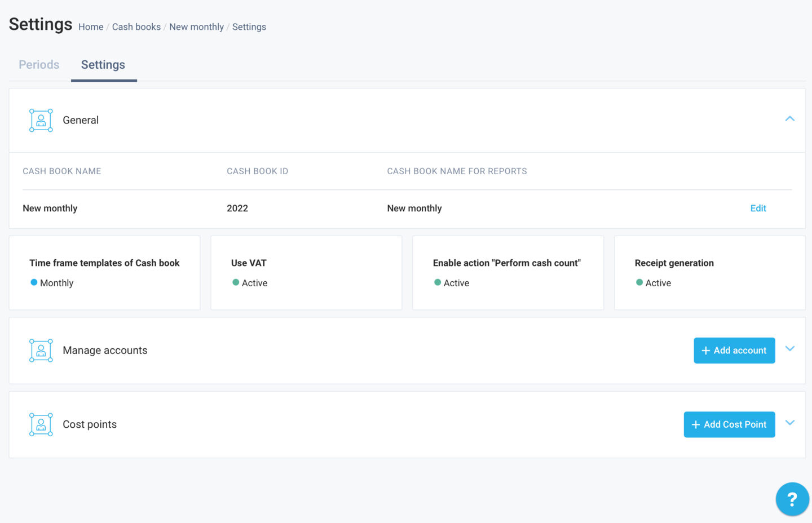The height and width of the screenshot is (523, 812).
Task: Click the Monthly status dot
Action: pyautogui.click(x=34, y=282)
